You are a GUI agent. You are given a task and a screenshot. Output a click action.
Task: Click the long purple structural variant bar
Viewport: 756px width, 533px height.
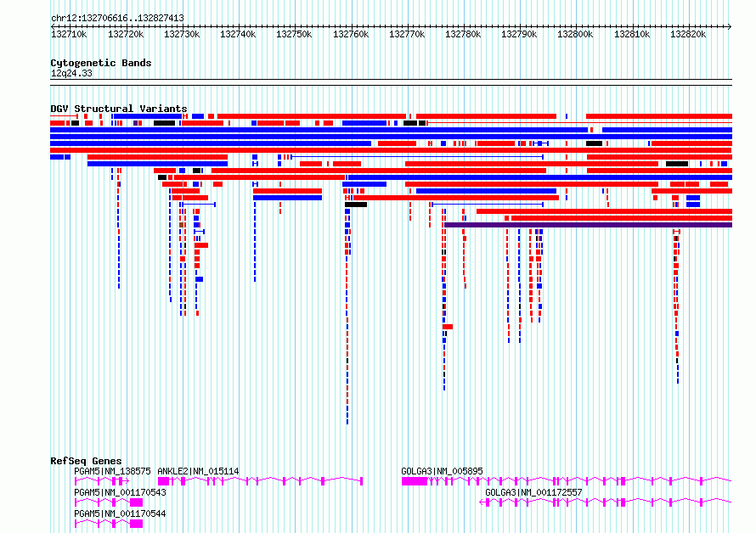[588, 225]
